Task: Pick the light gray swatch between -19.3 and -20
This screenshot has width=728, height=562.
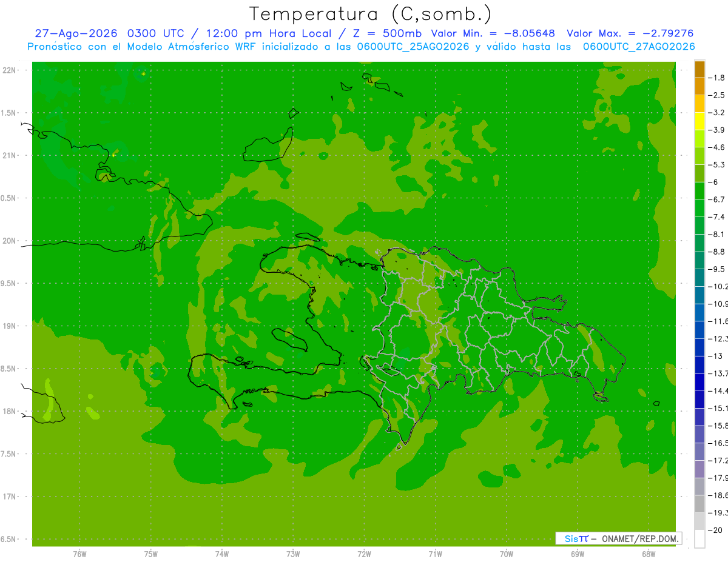Action: [699, 521]
